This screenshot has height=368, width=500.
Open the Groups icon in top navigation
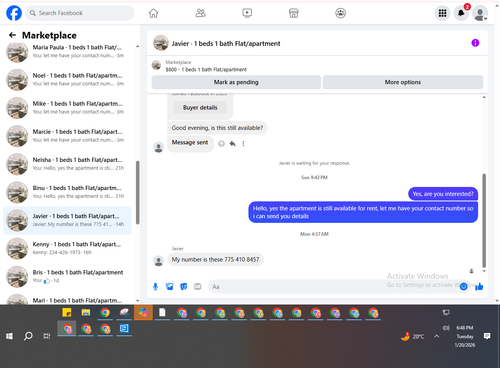340,13
